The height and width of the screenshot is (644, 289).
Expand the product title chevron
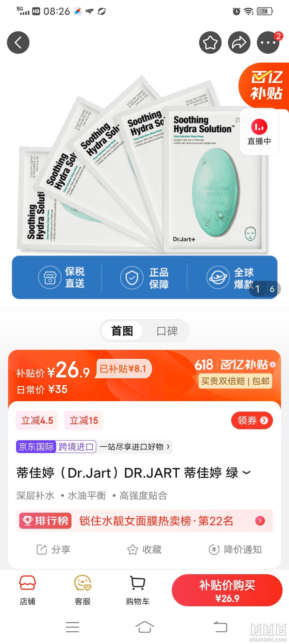pyautogui.click(x=246, y=473)
